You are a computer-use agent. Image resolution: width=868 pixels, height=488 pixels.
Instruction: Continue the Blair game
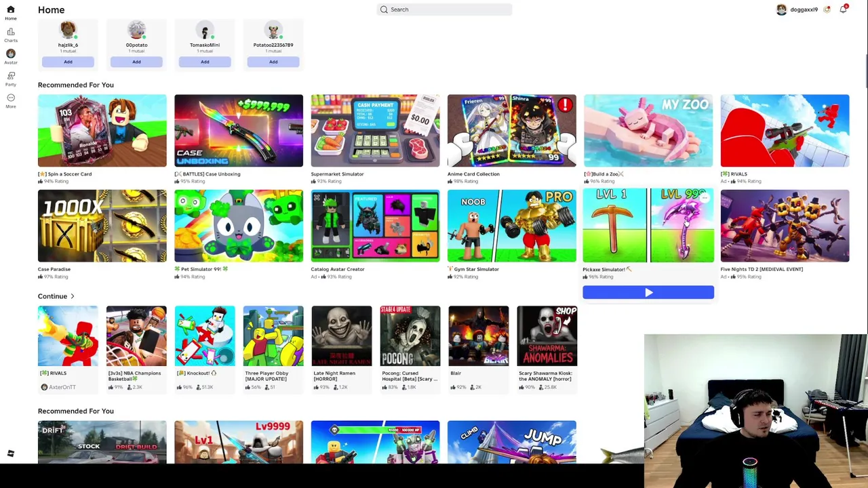pos(479,336)
